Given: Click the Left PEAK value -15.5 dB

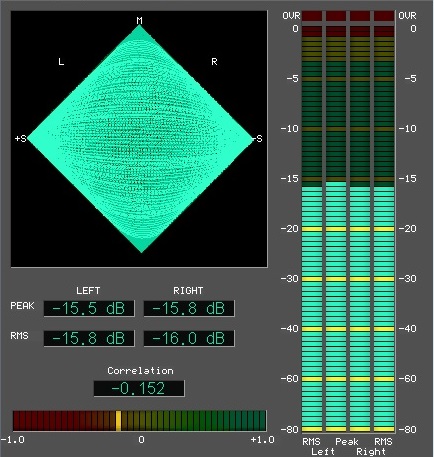Looking at the screenshot, I should 89,308.
